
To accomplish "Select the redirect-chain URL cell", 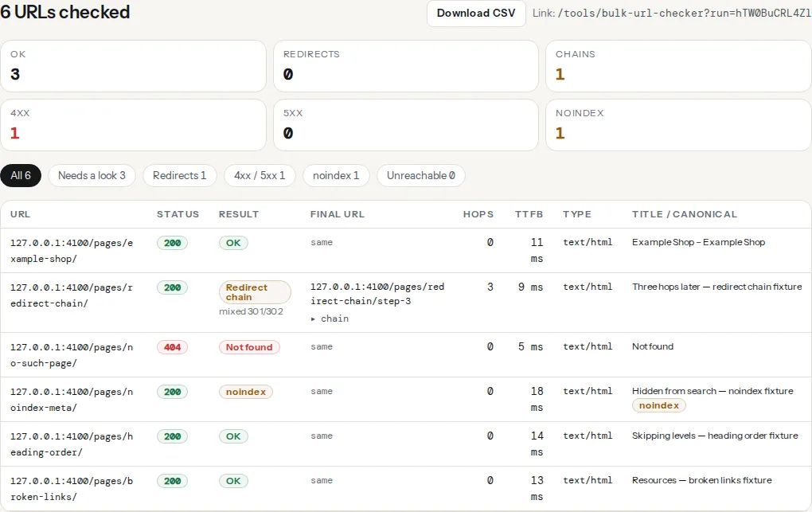I will (72, 295).
